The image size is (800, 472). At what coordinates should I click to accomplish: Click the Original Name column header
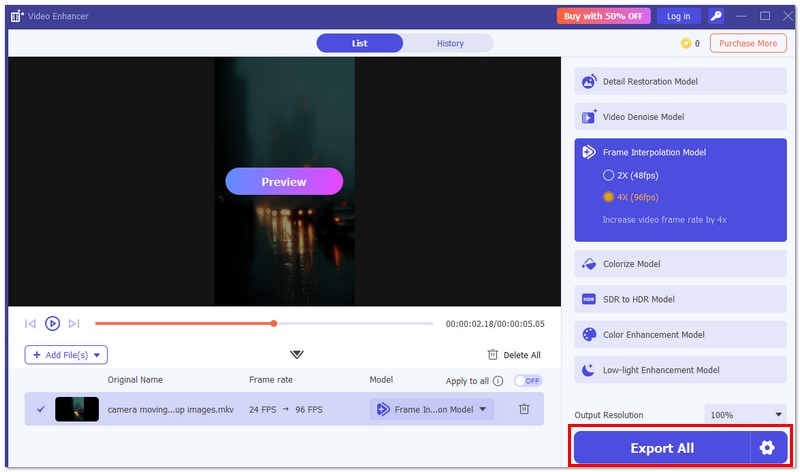135,380
